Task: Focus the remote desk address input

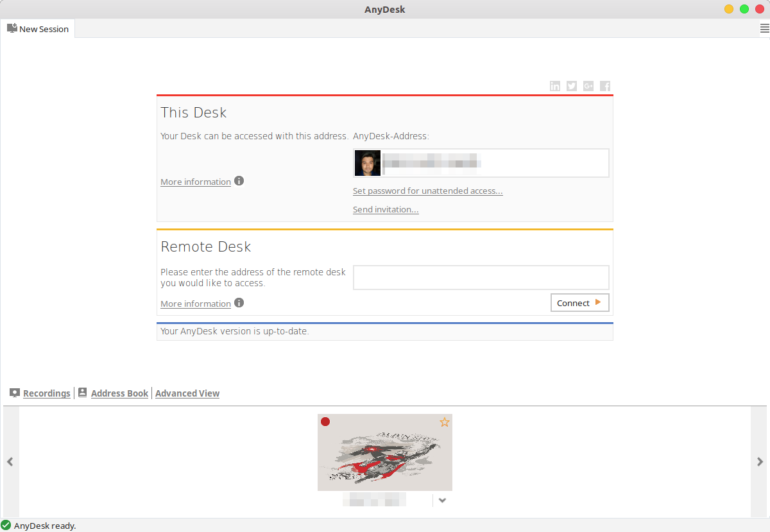Action: [x=481, y=277]
